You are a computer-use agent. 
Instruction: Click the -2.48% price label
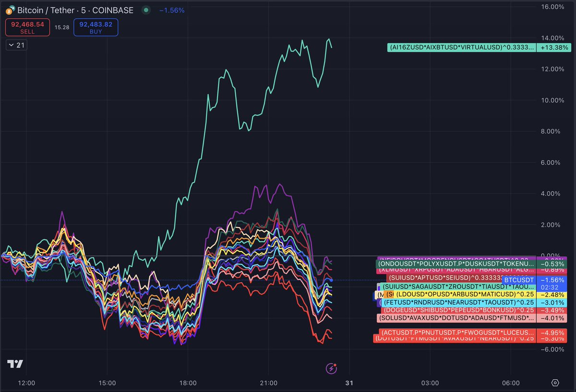pyautogui.click(x=553, y=294)
